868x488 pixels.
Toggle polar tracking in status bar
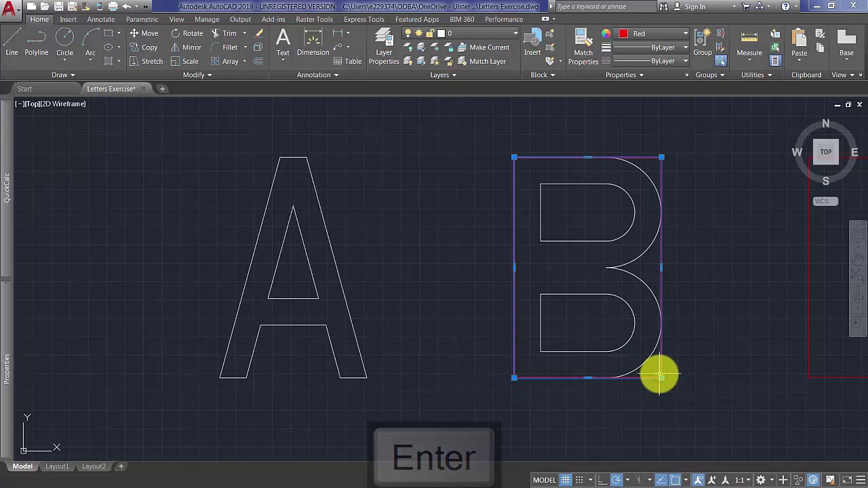(x=616, y=480)
